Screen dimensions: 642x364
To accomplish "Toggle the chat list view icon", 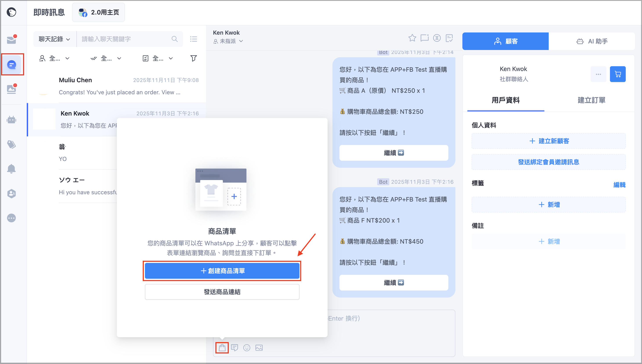I will (193, 39).
